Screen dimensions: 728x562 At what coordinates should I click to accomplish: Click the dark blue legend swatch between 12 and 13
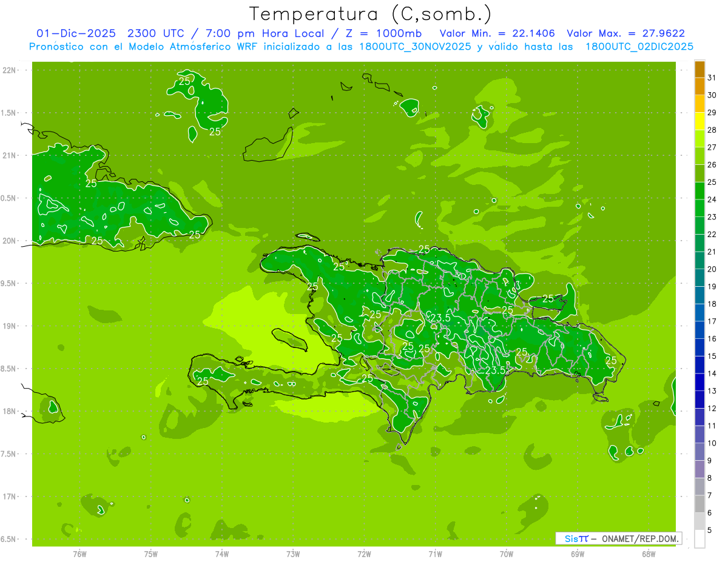click(699, 400)
